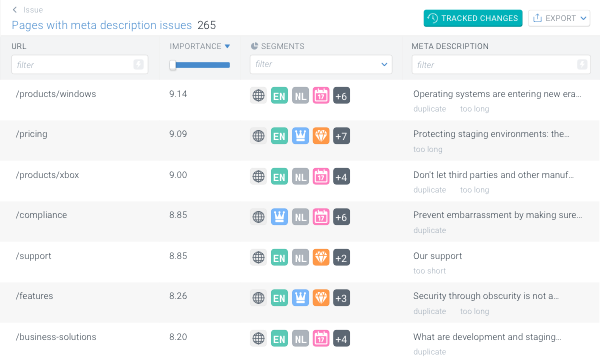Click the blue crown segment icon in /compliance row
The width and height of the screenshot is (600, 364).
(x=279, y=217)
